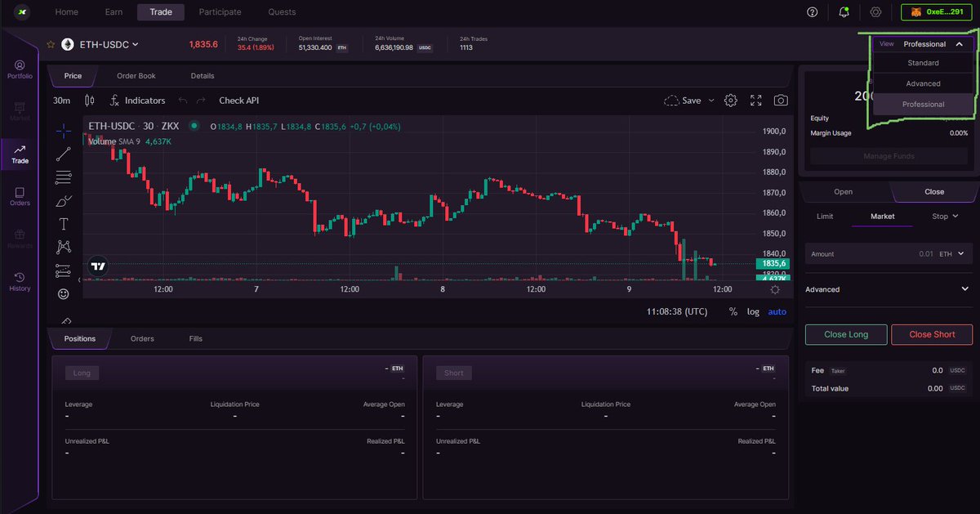Viewport: 980px width, 514px height.
Task: Open the Fibonacci retracement lines tool
Action: pyautogui.click(x=64, y=177)
